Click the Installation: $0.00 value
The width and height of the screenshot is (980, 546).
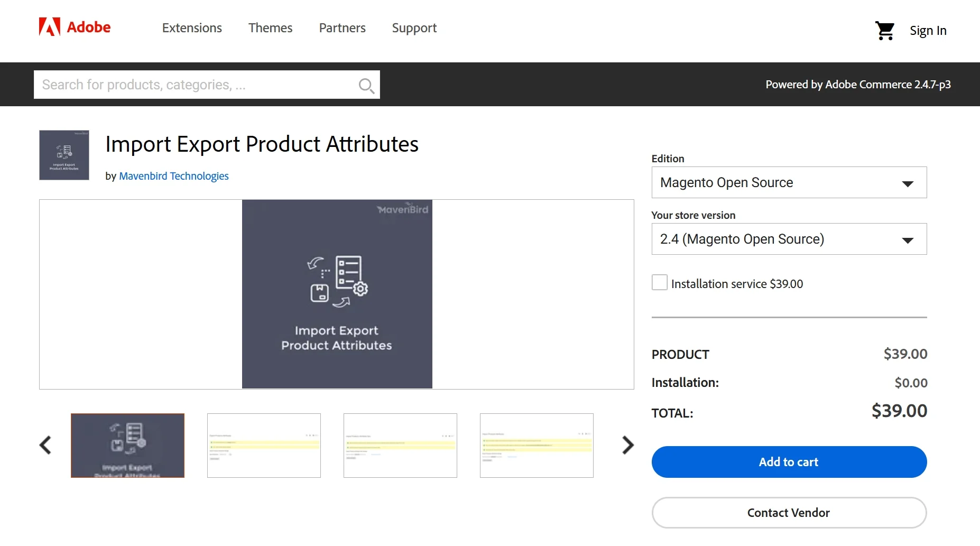[x=911, y=383]
